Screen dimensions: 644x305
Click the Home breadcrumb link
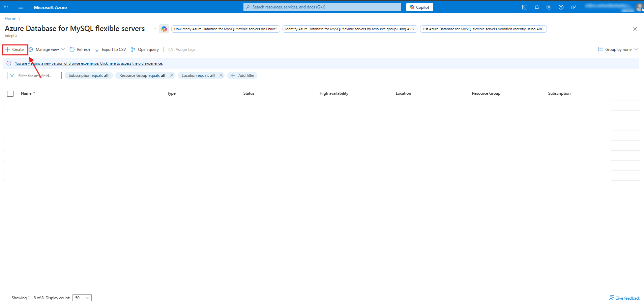10,19
